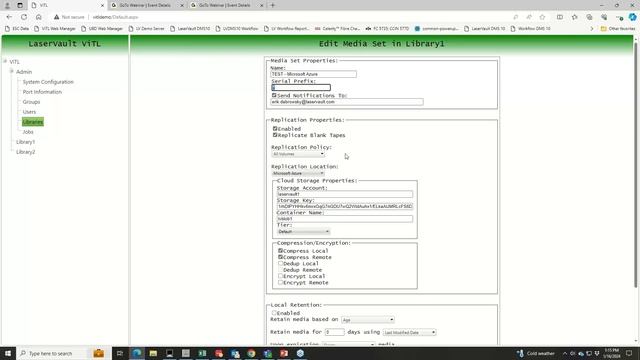This screenshot has height=360, width=640.
Task: Open the Cold weather widget
Action: [x=536, y=353]
